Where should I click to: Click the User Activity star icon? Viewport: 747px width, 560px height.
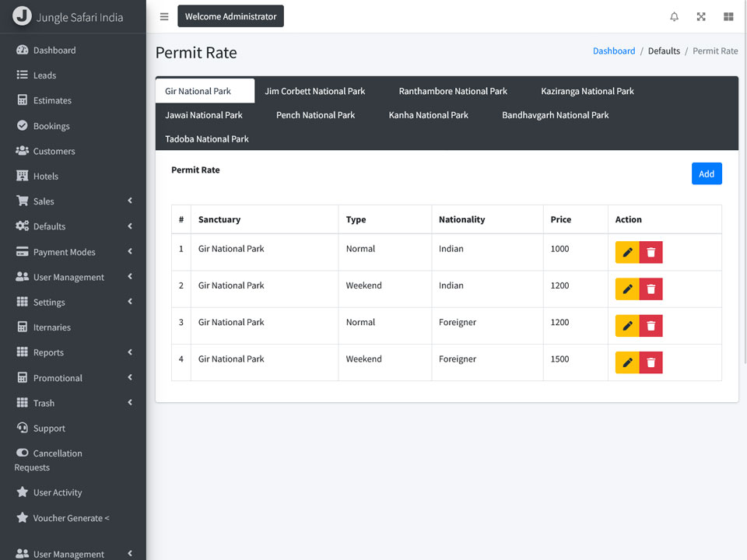[22, 492]
